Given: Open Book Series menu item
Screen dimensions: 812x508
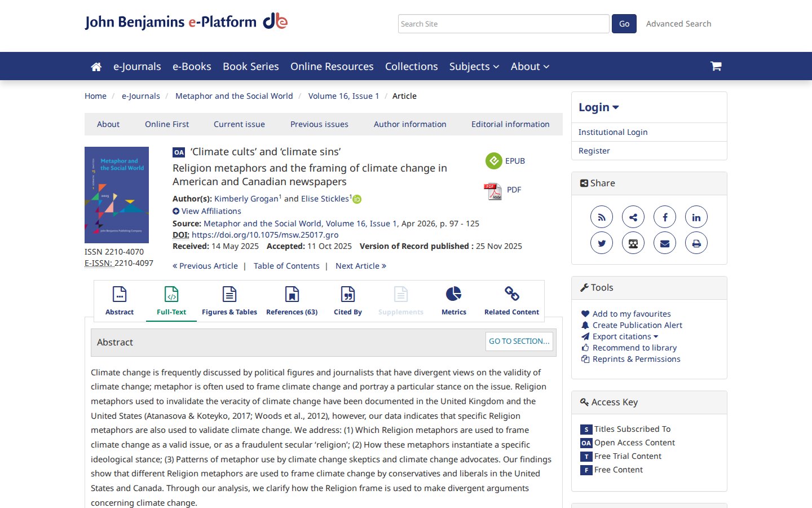Looking at the screenshot, I should 251,67.
